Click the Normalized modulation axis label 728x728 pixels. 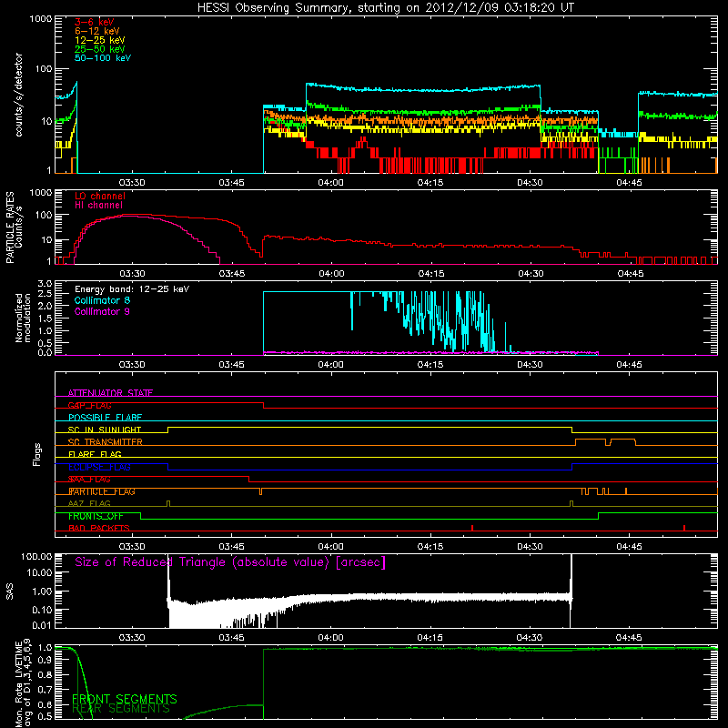click(x=23, y=318)
